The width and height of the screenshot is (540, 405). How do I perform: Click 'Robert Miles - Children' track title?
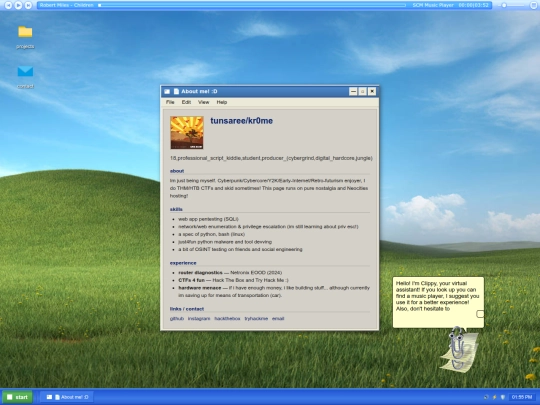tap(66, 5)
